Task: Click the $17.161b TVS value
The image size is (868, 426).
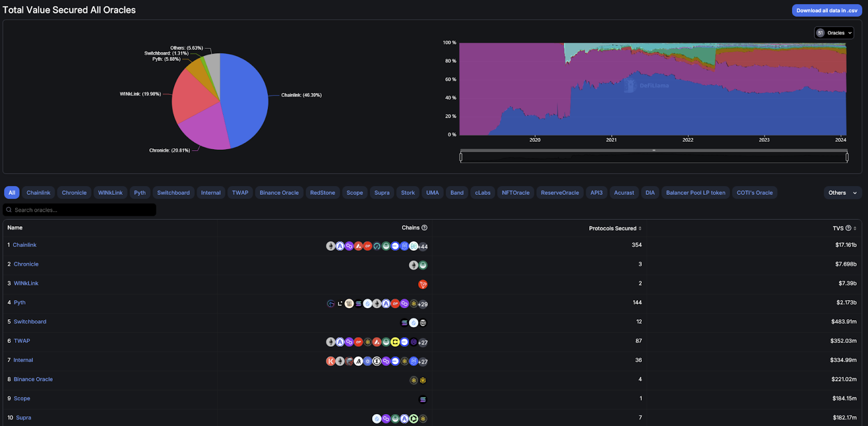Action: [846, 245]
